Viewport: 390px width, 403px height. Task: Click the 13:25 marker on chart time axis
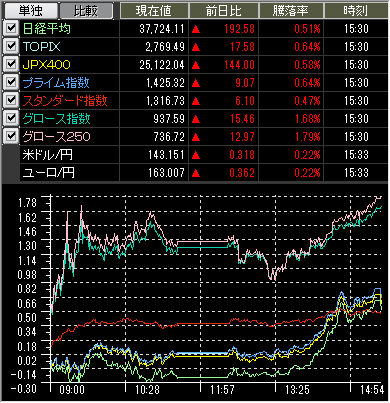click(297, 390)
